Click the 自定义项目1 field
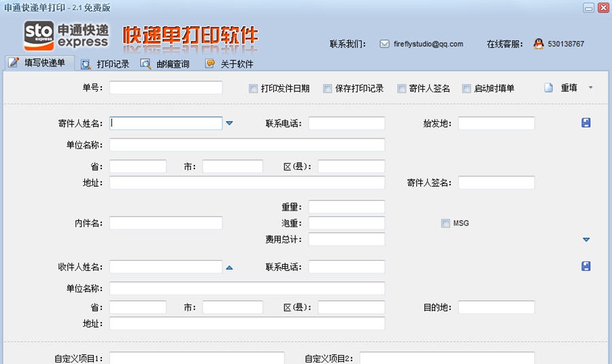The width and height of the screenshot is (612, 364). (x=197, y=358)
